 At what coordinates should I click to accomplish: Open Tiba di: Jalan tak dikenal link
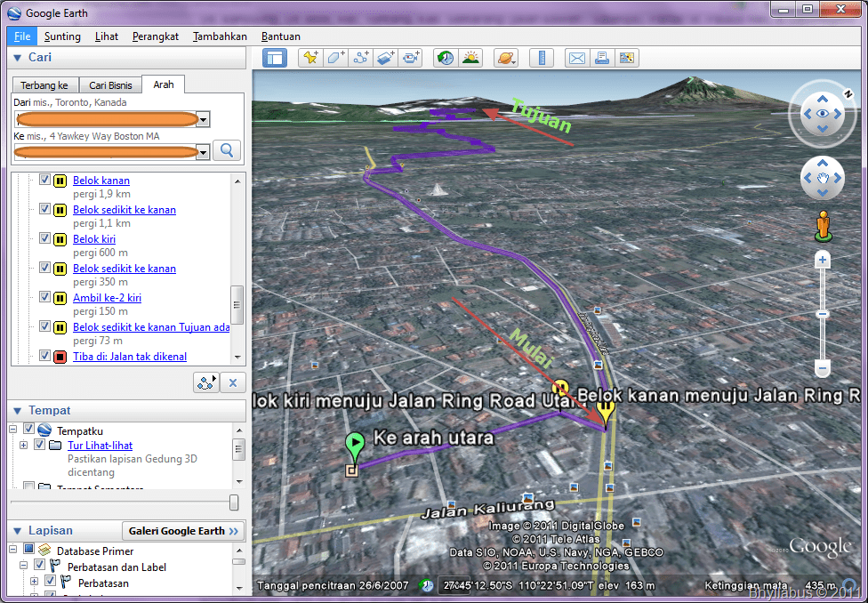point(130,357)
